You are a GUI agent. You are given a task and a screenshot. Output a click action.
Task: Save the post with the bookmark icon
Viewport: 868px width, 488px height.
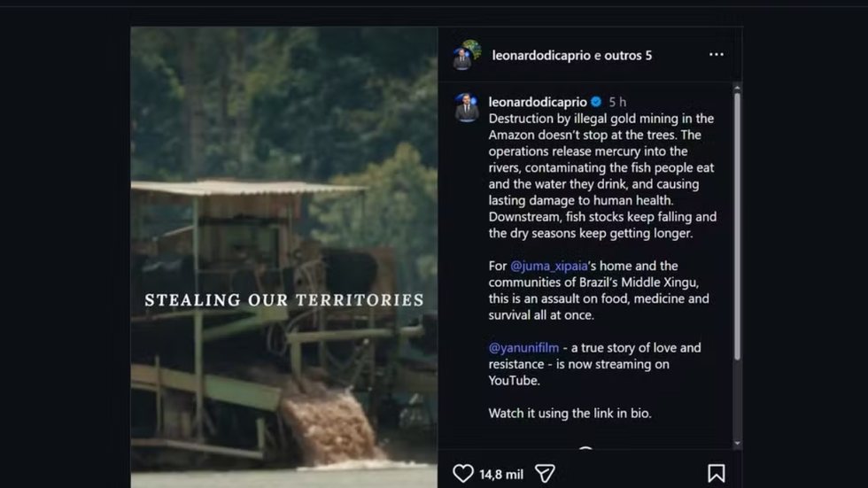(716, 474)
